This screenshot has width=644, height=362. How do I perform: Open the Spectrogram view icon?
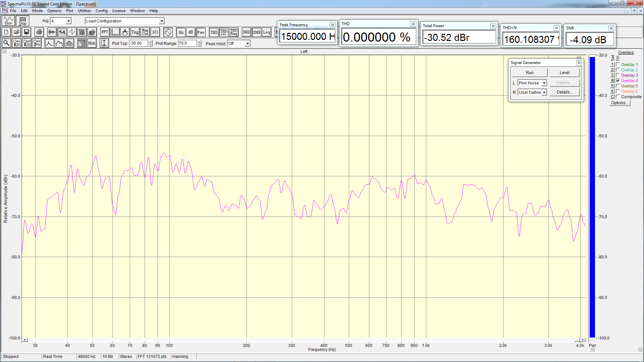pos(82,32)
